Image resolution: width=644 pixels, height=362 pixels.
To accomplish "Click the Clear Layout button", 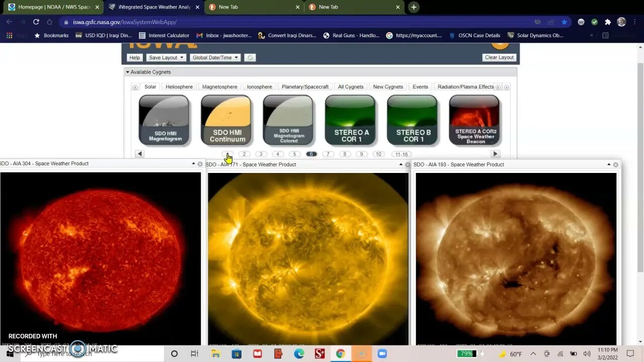I will pos(499,57).
